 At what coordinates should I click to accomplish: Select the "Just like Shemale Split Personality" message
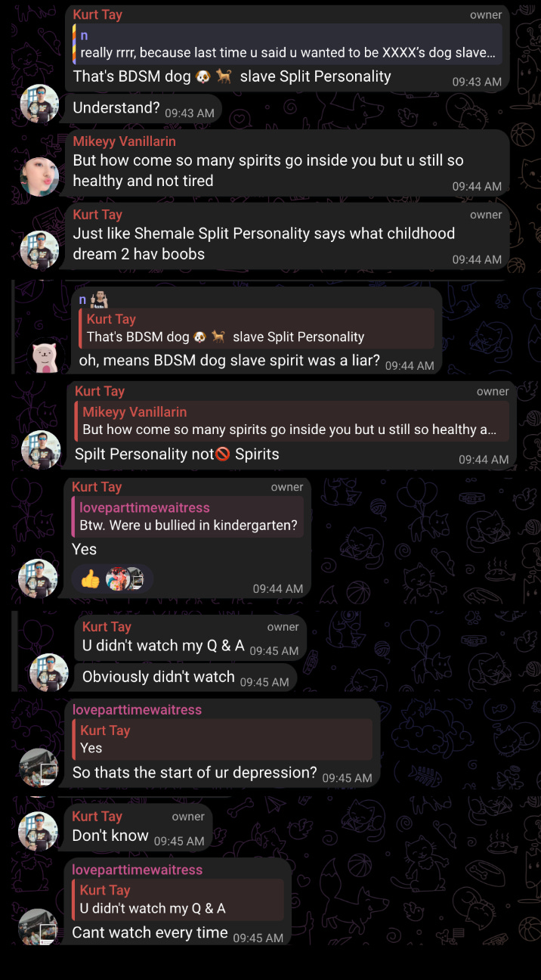(287, 236)
